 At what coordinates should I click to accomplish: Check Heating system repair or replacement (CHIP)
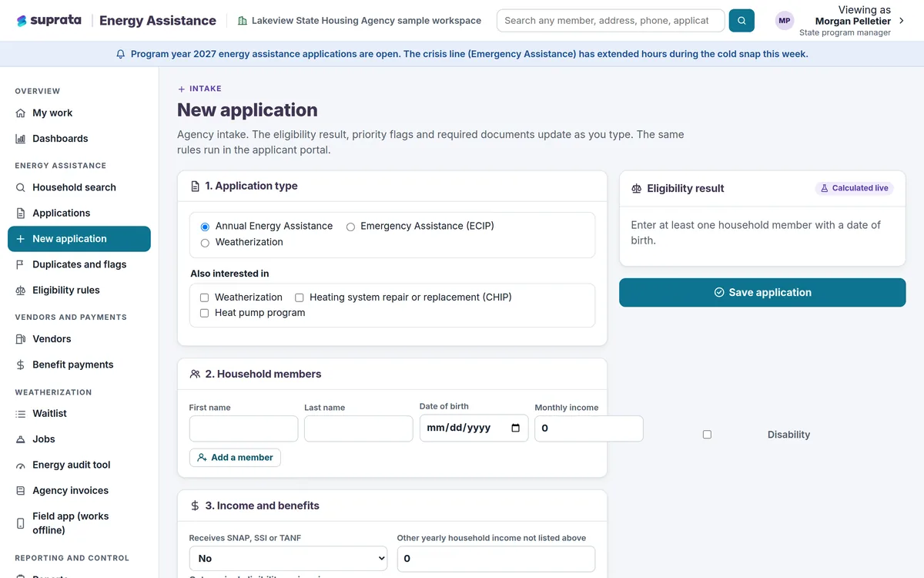300,297
